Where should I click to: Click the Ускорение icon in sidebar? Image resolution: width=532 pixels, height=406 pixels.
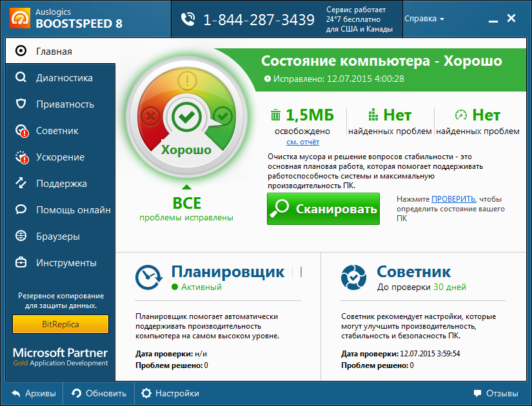coord(22,157)
